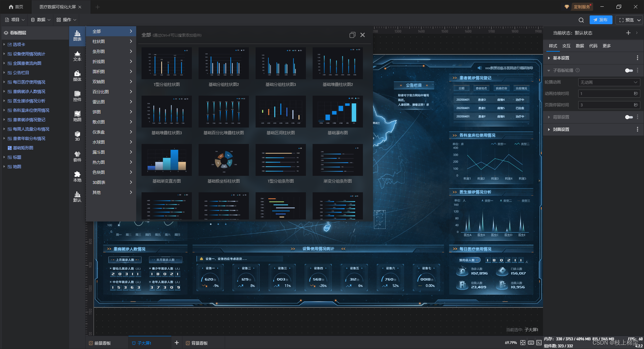644x349 pixels.
Task: Select the 折线图 chart category
Action: [112, 61]
